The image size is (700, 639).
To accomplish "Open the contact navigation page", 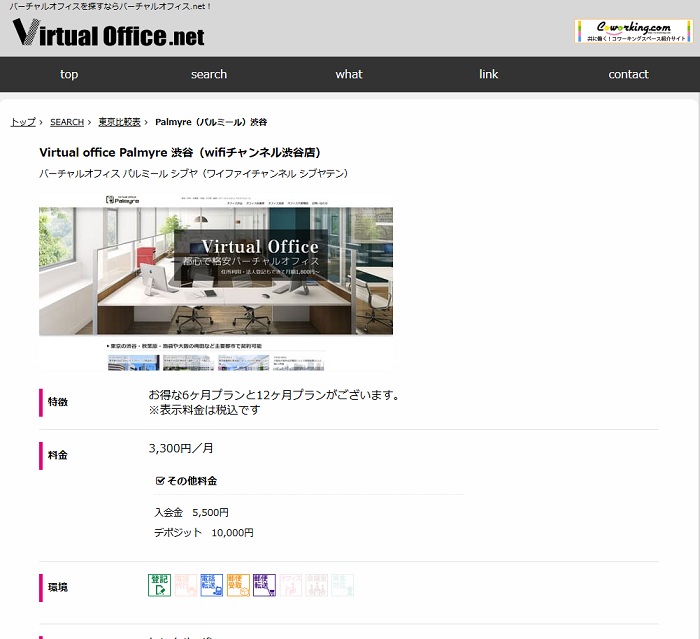I will point(628,74).
